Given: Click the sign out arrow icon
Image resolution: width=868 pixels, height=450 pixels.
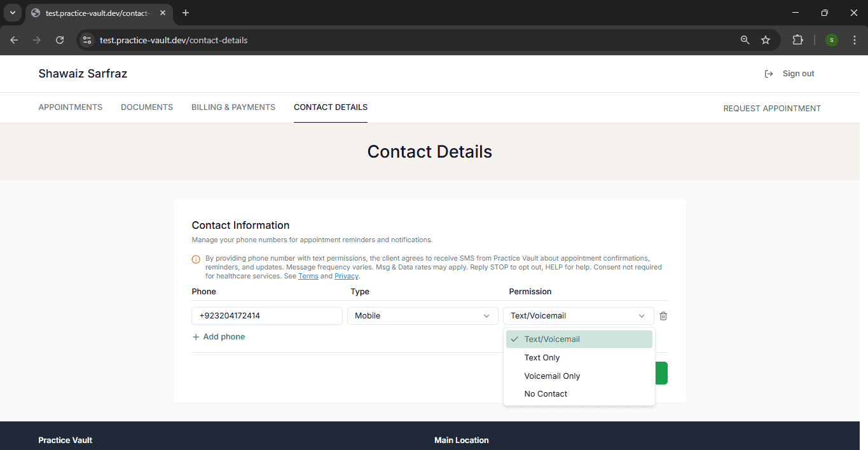Looking at the screenshot, I should (769, 73).
